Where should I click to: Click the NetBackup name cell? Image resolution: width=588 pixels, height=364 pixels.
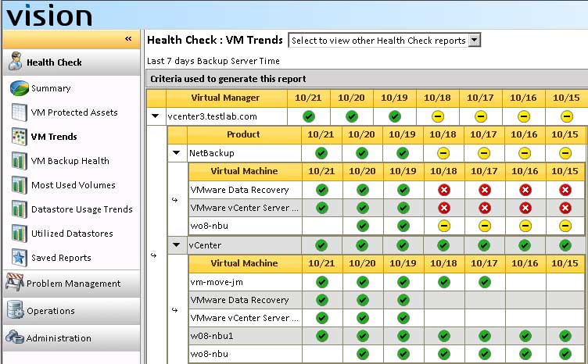[244, 153]
